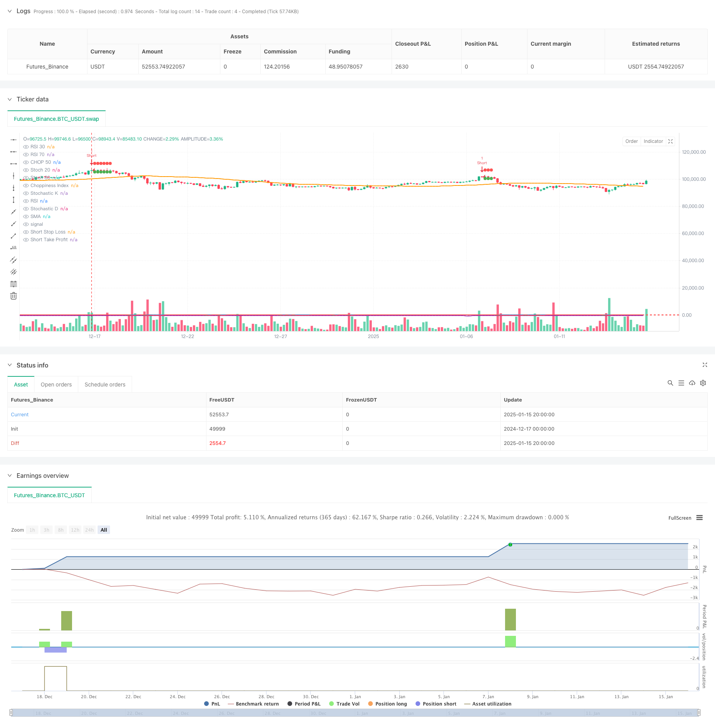Select the vertical straight line drawing tool

[14, 176]
